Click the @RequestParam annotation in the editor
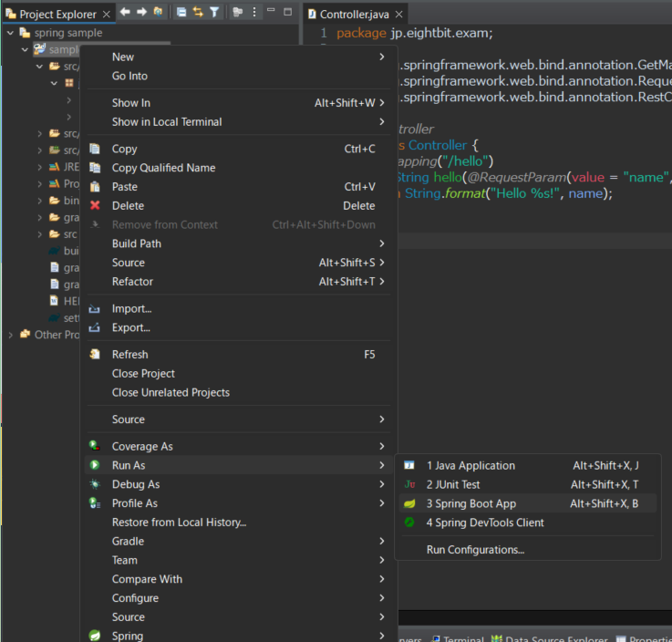Viewport: 672px width, 642px height. point(516,178)
